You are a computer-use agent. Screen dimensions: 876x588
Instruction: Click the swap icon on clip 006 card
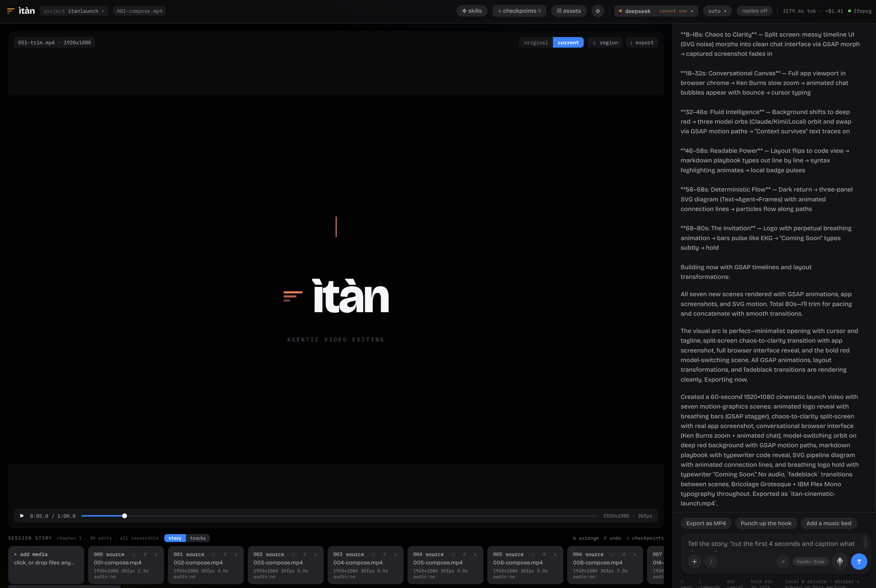click(624, 555)
